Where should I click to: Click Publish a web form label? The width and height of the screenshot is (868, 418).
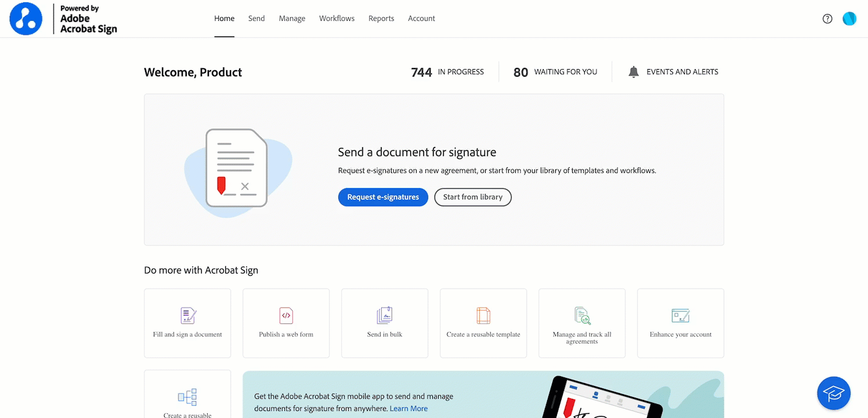pos(286,334)
